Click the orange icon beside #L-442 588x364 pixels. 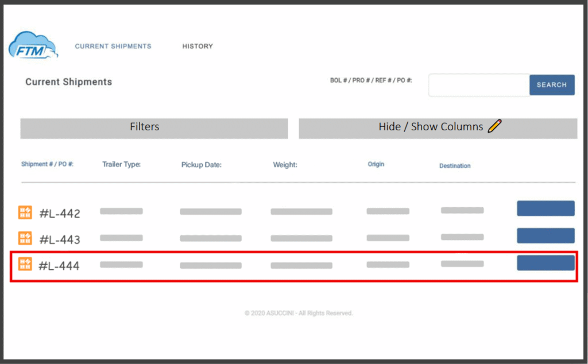(25, 212)
